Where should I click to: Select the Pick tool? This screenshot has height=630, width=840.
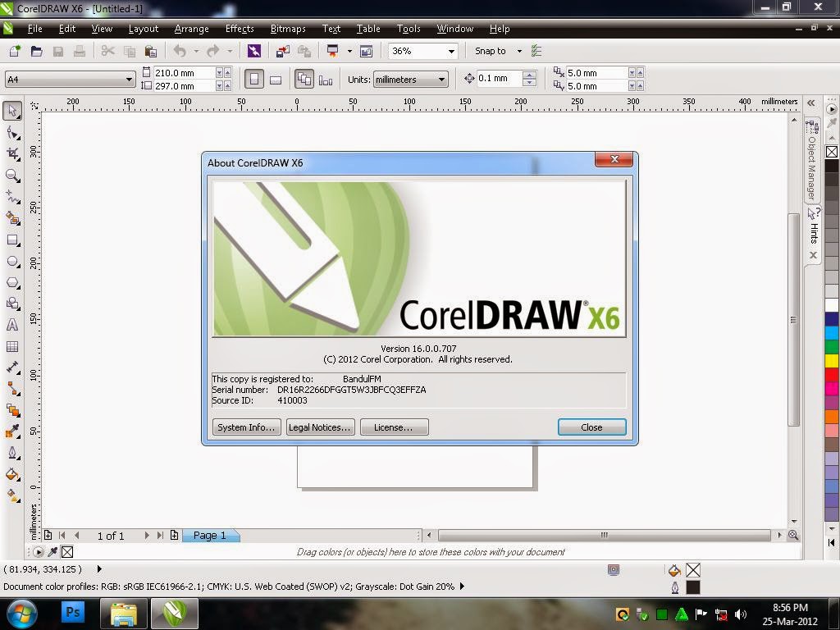12,111
